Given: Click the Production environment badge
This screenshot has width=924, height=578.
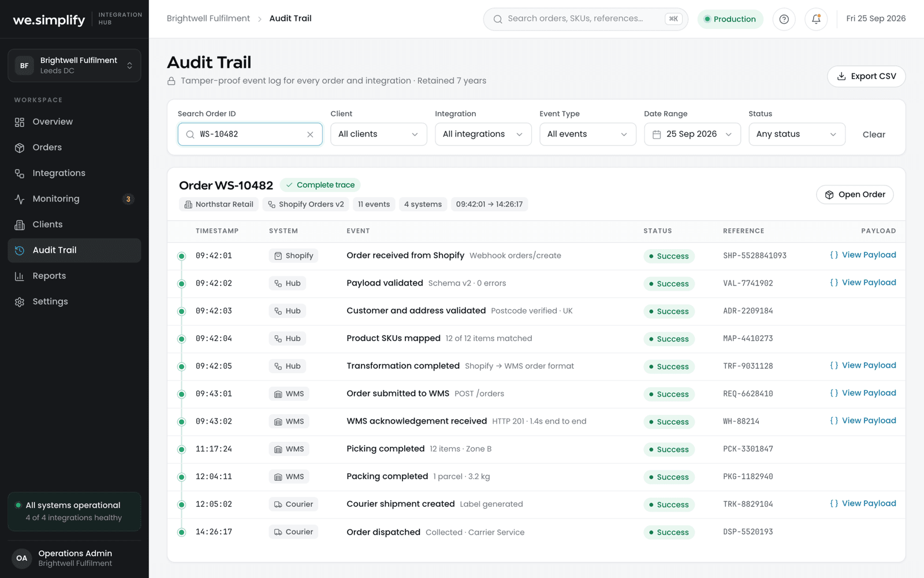Looking at the screenshot, I should pos(730,19).
